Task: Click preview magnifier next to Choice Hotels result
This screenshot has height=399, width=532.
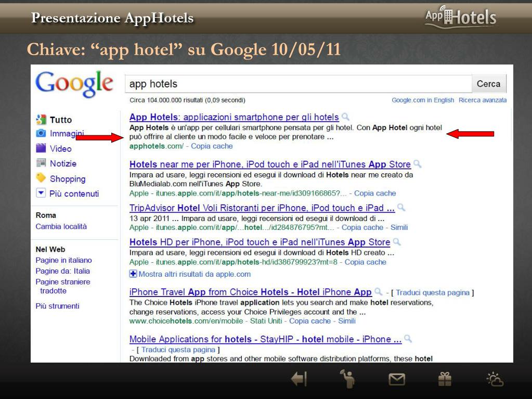Action: click(378, 292)
